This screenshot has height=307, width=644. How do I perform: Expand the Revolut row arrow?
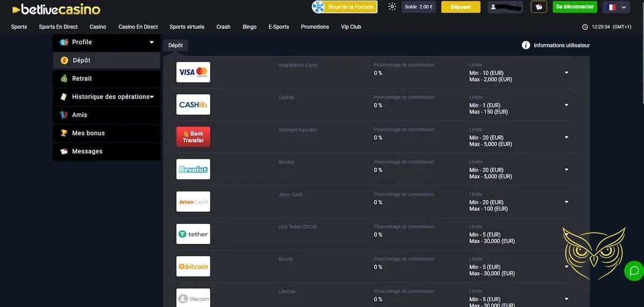[567, 170]
